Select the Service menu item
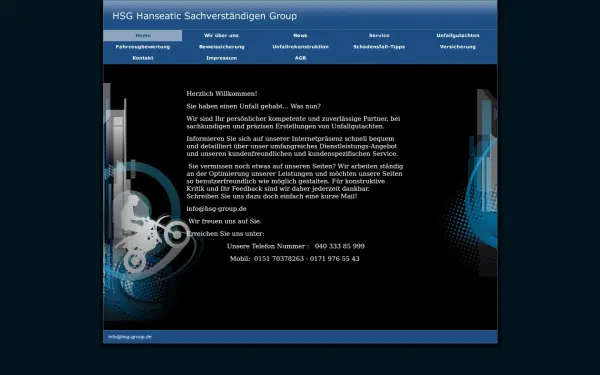Viewport: 600px width, 375px height. (x=379, y=36)
